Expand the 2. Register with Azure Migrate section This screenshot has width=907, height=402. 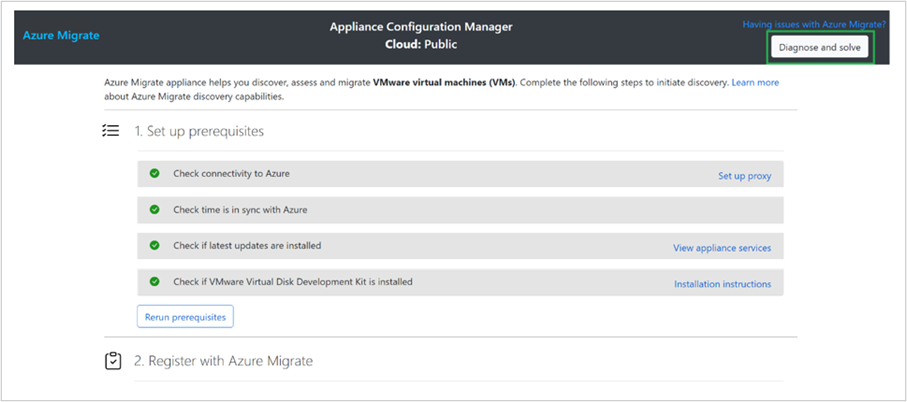[x=223, y=361]
